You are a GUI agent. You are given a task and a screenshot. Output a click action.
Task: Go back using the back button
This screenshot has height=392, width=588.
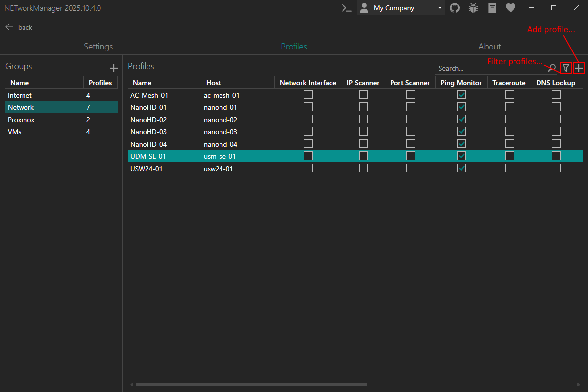(x=19, y=27)
